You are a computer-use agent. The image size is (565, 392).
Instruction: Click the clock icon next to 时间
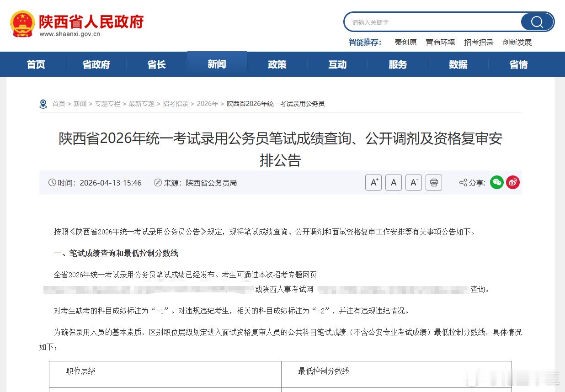pyautogui.click(x=52, y=182)
